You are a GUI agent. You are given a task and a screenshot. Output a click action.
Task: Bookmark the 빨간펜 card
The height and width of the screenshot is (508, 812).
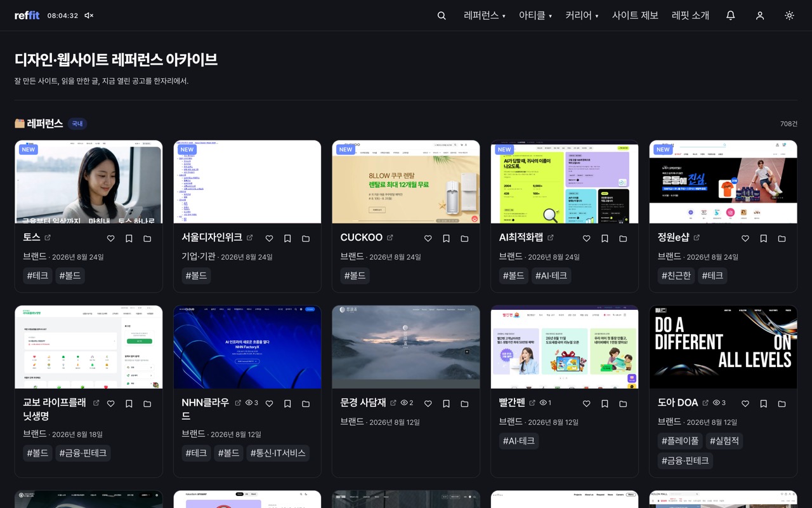coord(605,404)
